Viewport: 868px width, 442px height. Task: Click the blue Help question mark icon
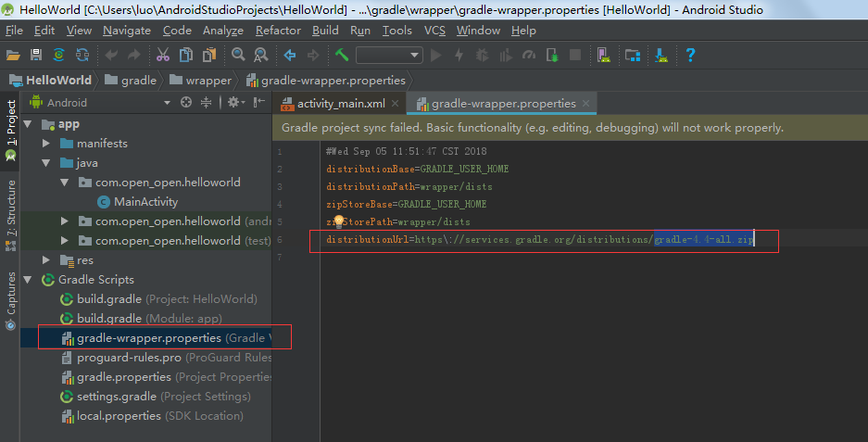point(690,55)
